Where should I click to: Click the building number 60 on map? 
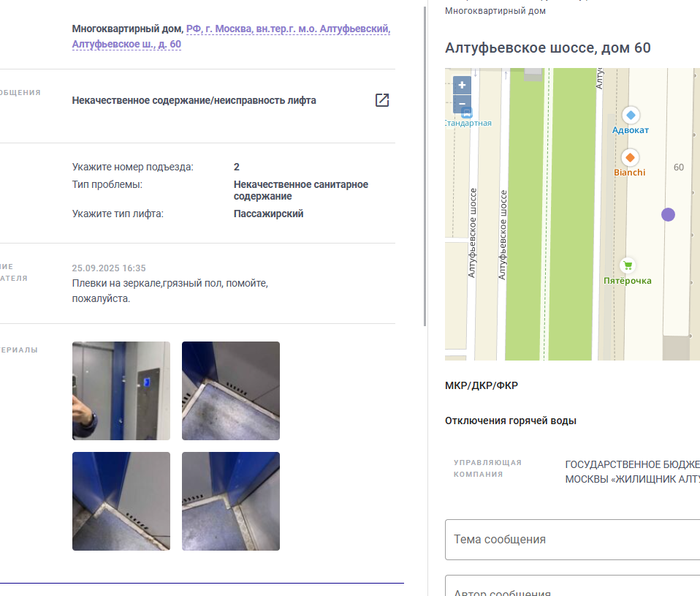click(679, 167)
